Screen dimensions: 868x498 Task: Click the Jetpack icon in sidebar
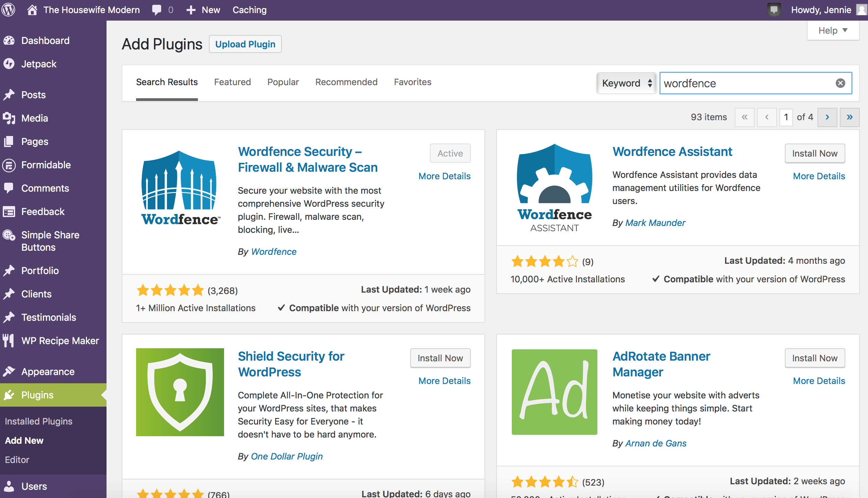(9, 64)
